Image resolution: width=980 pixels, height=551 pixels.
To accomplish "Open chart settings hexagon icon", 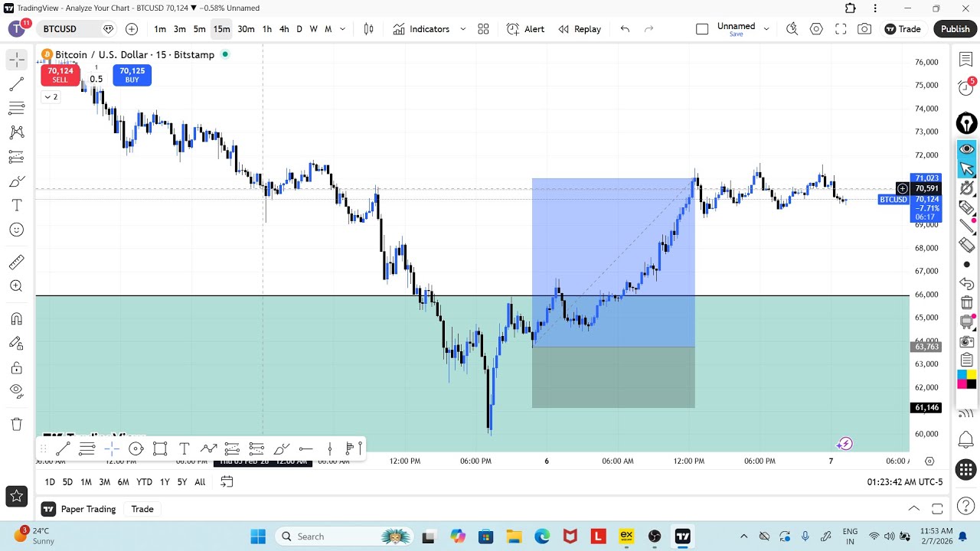I will coord(816,29).
